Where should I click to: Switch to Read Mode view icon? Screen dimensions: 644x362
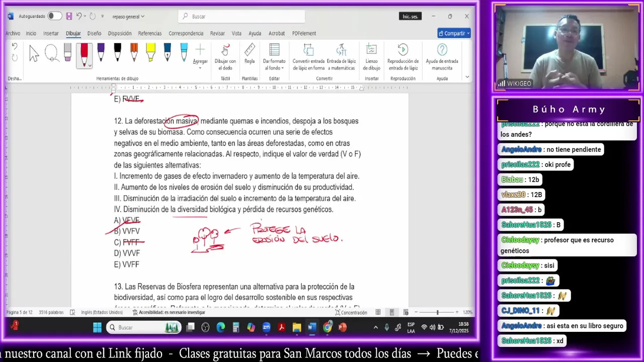[x=378, y=312]
